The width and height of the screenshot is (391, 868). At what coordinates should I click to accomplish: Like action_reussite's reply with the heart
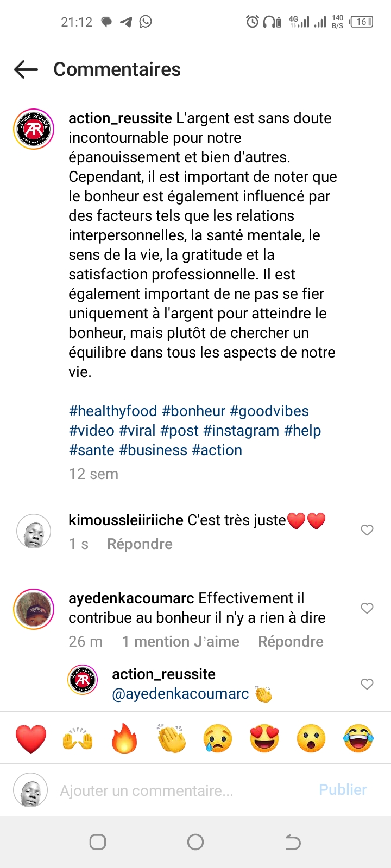click(367, 684)
